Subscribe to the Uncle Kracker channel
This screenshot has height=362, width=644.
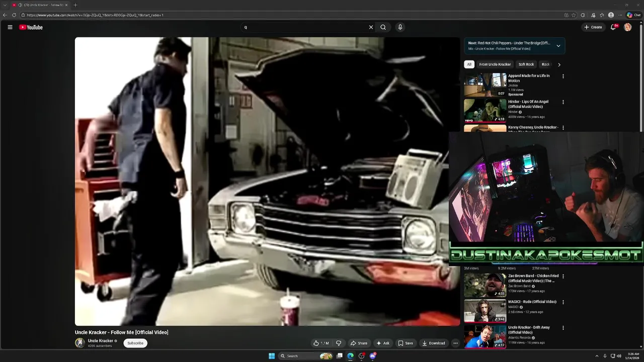pos(135,343)
